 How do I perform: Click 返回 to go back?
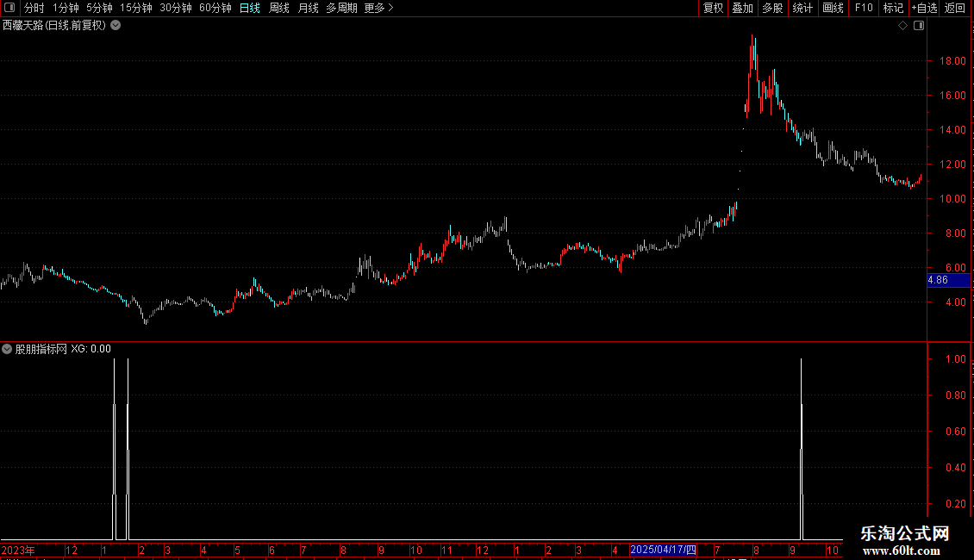coord(955,8)
